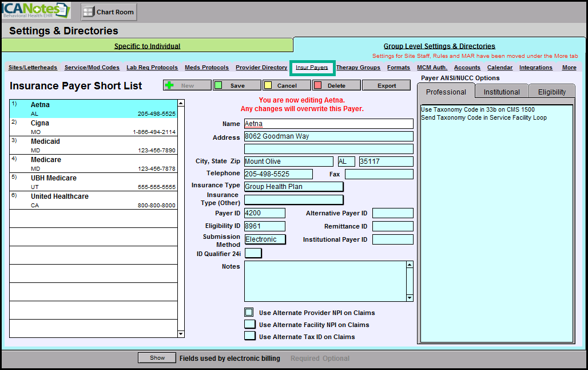
Task: Click the ICANotes logo icon
Action: 35,10
